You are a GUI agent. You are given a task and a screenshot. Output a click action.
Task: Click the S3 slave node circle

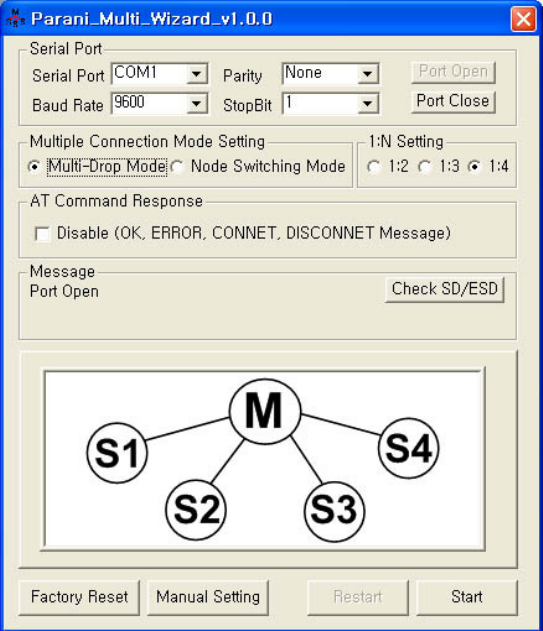pos(334,511)
